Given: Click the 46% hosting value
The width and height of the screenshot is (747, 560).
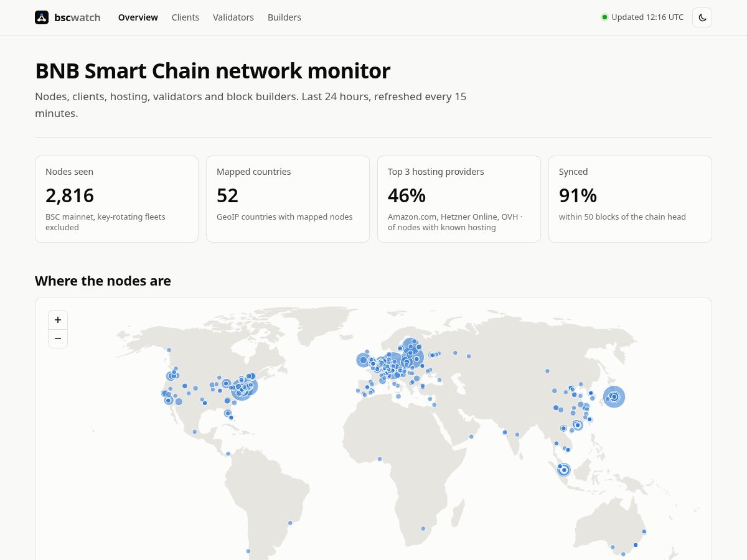Looking at the screenshot, I should [x=406, y=195].
